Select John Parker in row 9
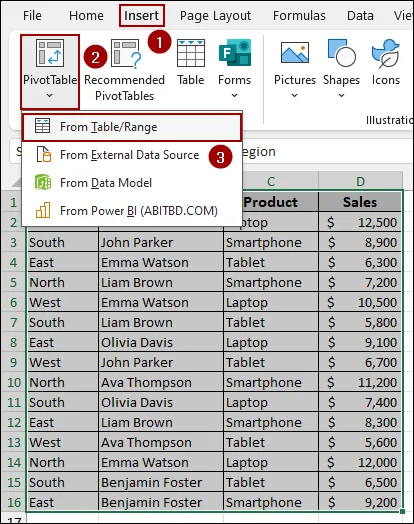 point(161,363)
